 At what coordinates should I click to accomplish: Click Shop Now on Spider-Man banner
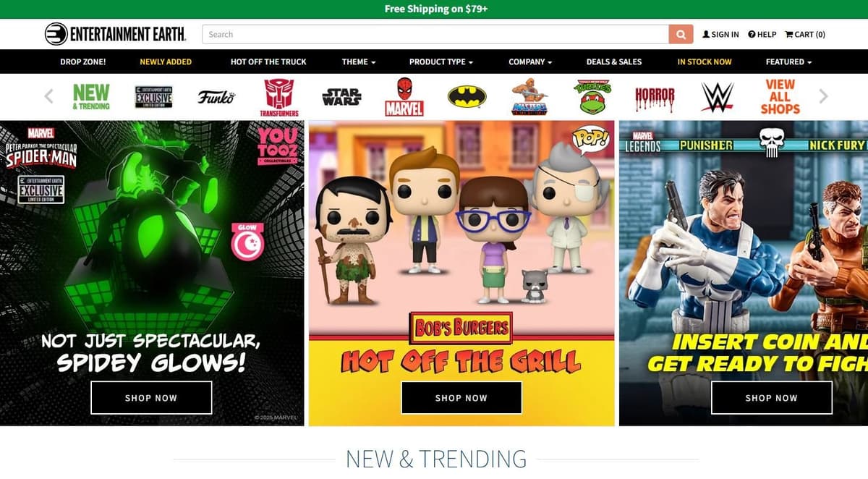(x=151, y=397)
